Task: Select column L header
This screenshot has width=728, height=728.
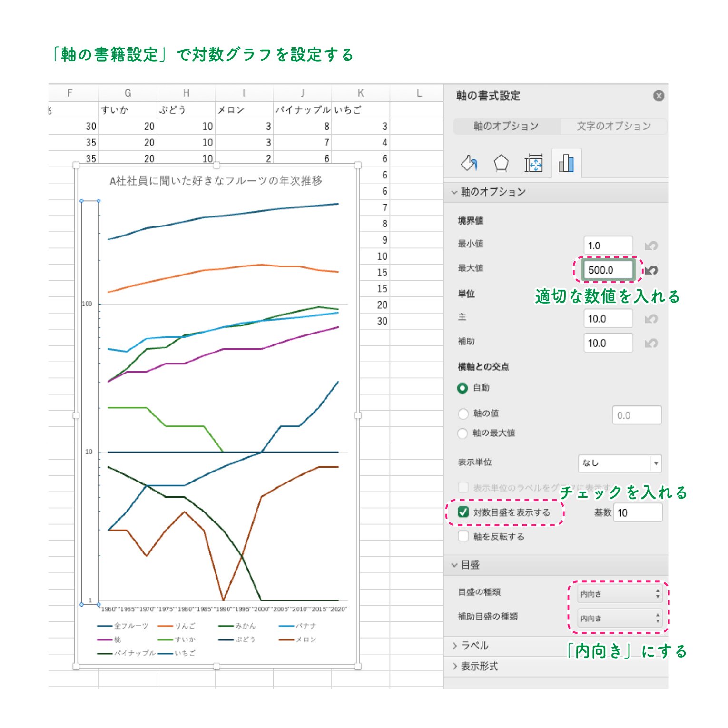Action: pos(417,93)
